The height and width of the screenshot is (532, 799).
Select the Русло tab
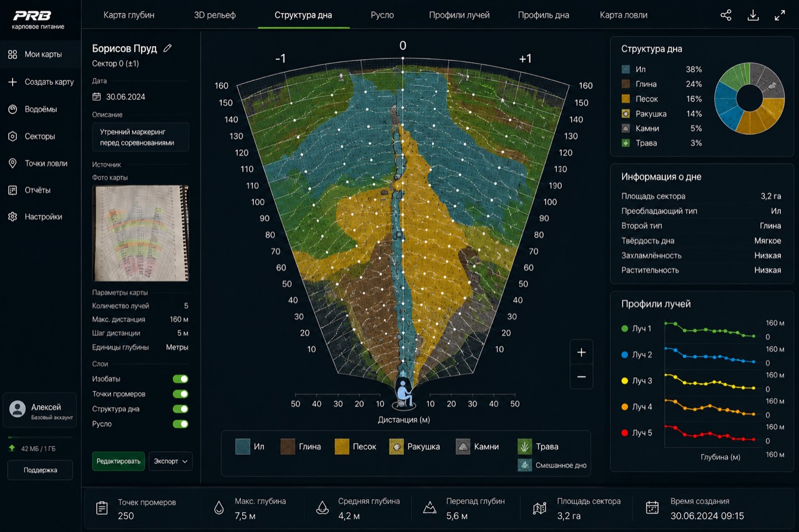click(382, 15)
